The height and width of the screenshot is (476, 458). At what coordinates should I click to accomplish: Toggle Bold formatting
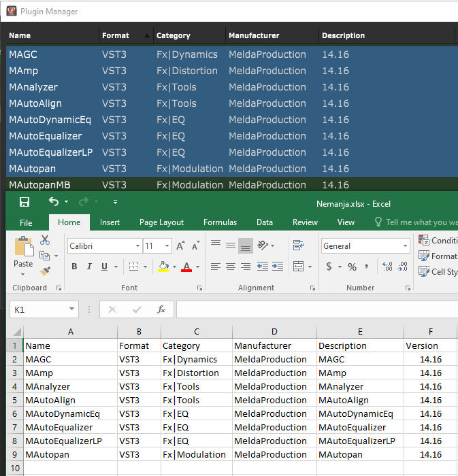tap(74, 267)
